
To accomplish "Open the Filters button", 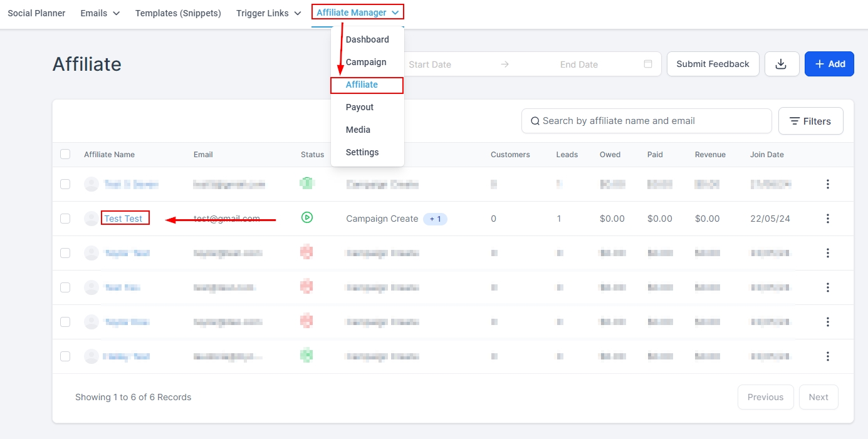I will click(x=810, y=121).
